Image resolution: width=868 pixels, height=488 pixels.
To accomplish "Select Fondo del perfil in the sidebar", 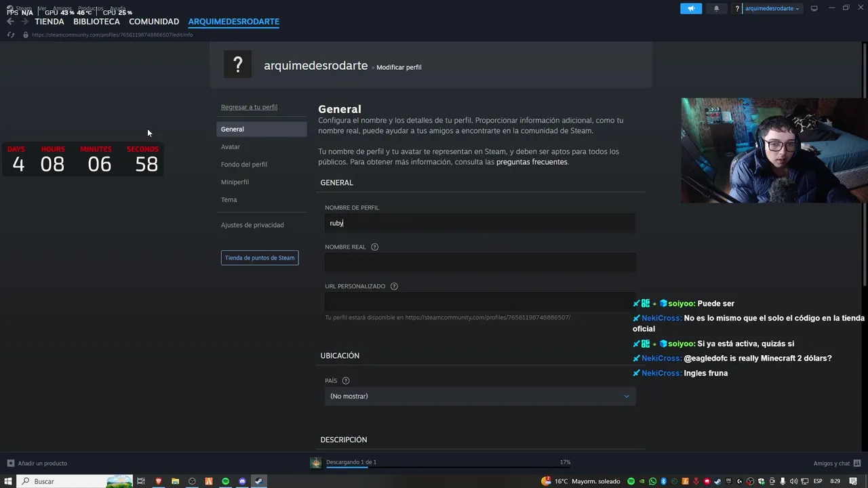I will tap(244, 164).
